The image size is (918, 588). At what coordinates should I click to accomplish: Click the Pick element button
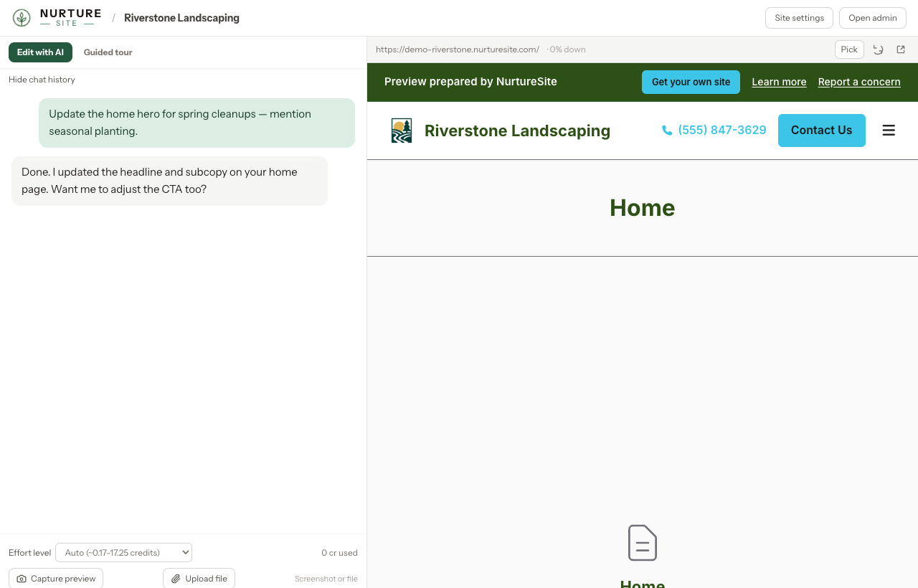(849, 49)
